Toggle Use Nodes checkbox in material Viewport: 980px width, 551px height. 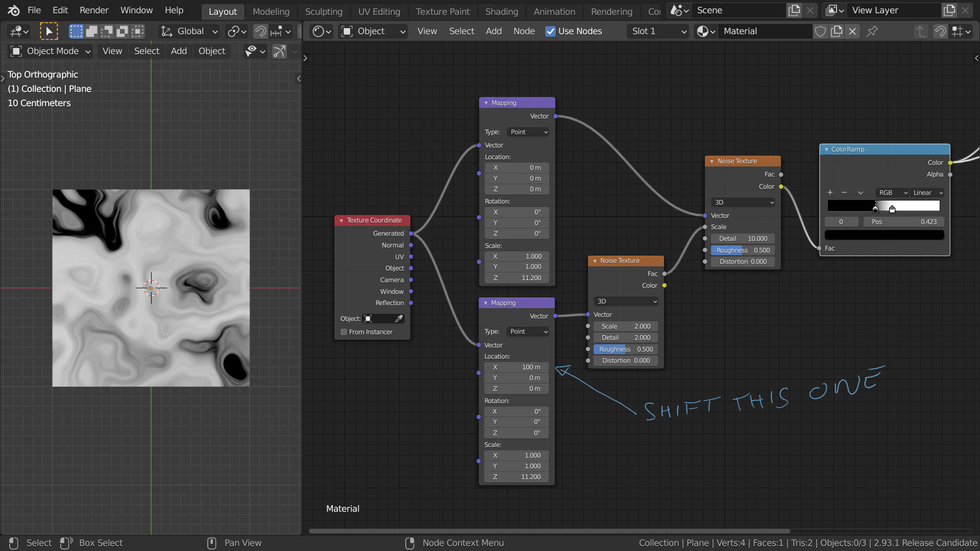tap(551, 30)
